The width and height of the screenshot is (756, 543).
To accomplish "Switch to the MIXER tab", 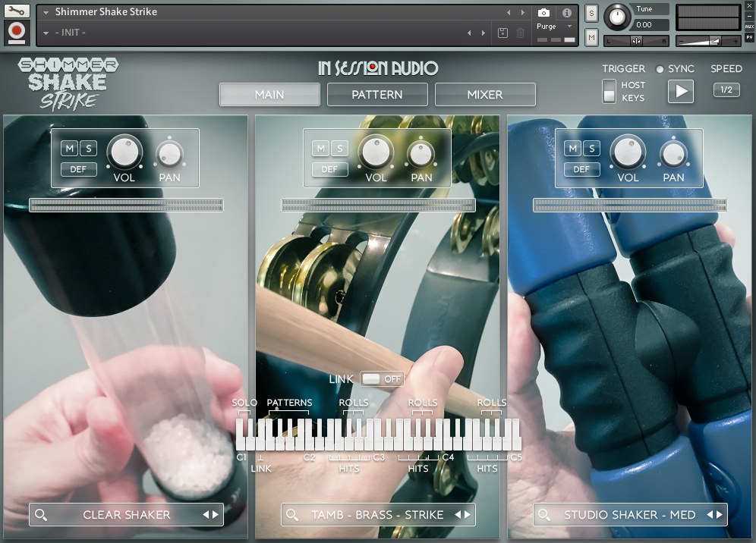I will 485,95.
